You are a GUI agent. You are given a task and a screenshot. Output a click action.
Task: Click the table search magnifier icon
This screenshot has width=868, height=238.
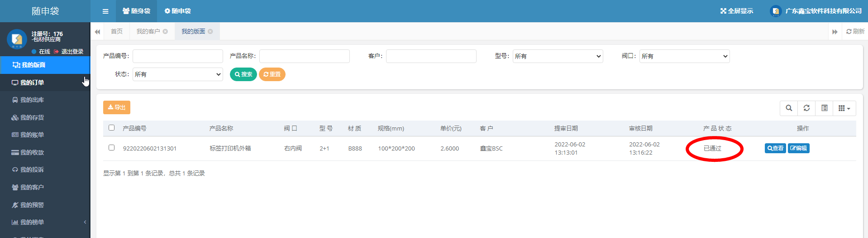[x=789, y=108]
